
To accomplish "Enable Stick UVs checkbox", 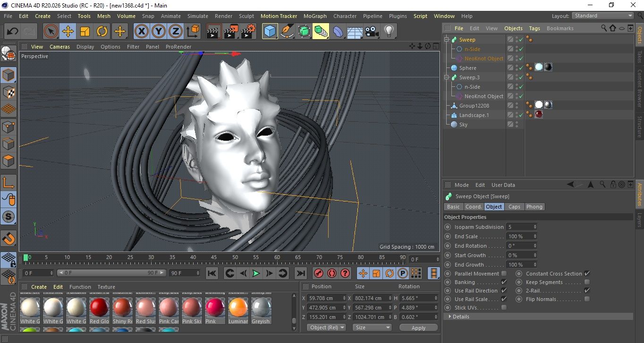I will 504,308.
